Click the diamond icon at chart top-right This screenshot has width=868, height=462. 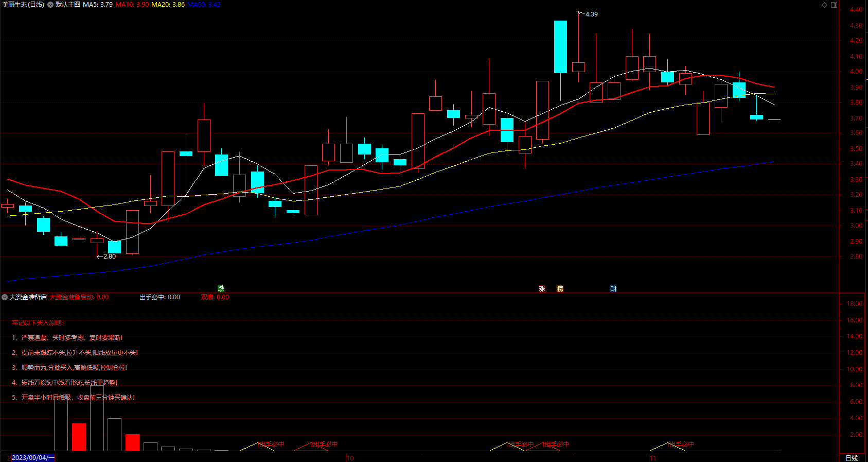click(824, 5)
